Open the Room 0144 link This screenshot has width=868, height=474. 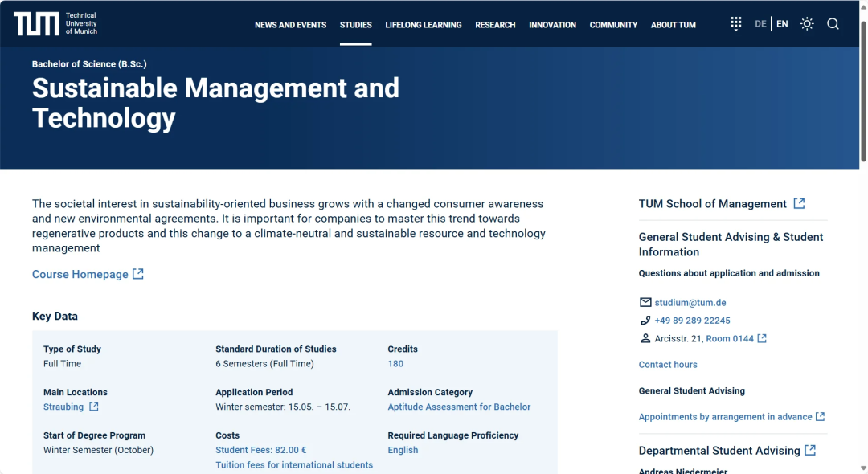pyautogui.click(x=730, y=338)
